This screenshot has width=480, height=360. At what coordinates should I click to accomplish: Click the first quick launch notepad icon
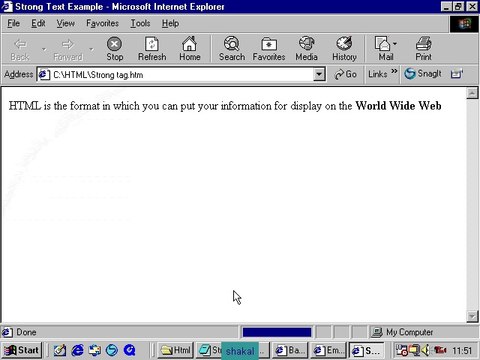(60, 350)
